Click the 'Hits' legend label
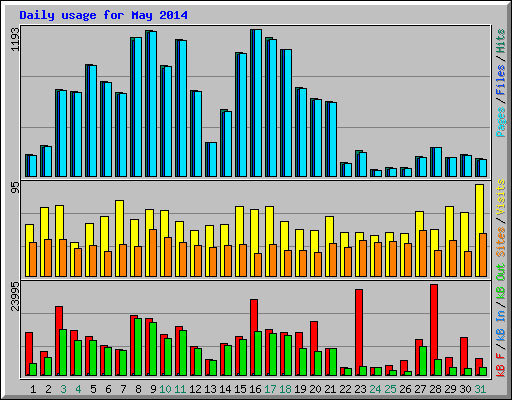Image resolution: width=512 pixels, height=400 pixels. (x=501, y=41)
